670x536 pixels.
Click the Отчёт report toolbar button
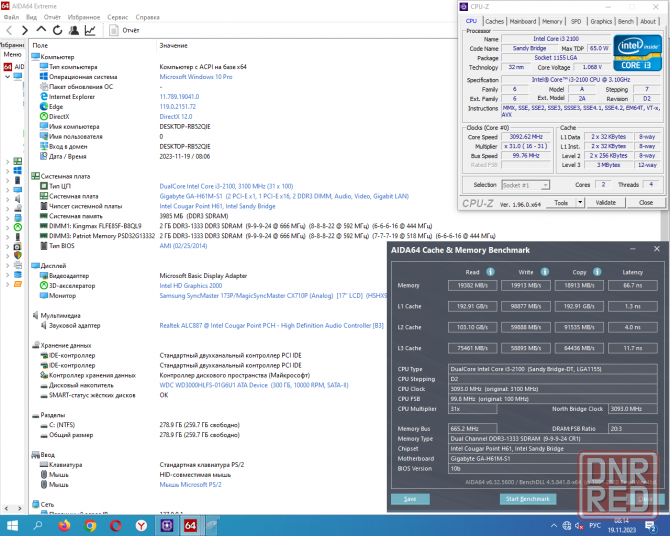pos(124,30)
